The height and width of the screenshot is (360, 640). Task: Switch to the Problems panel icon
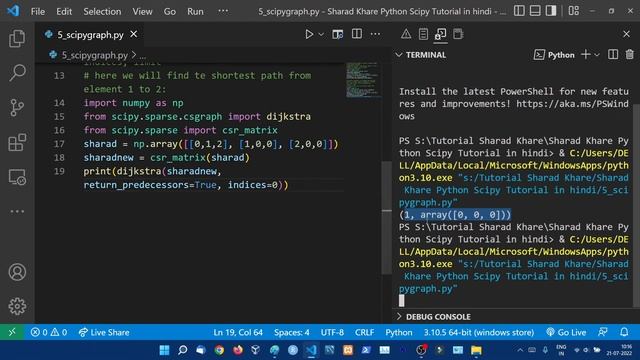coord(406,34)
